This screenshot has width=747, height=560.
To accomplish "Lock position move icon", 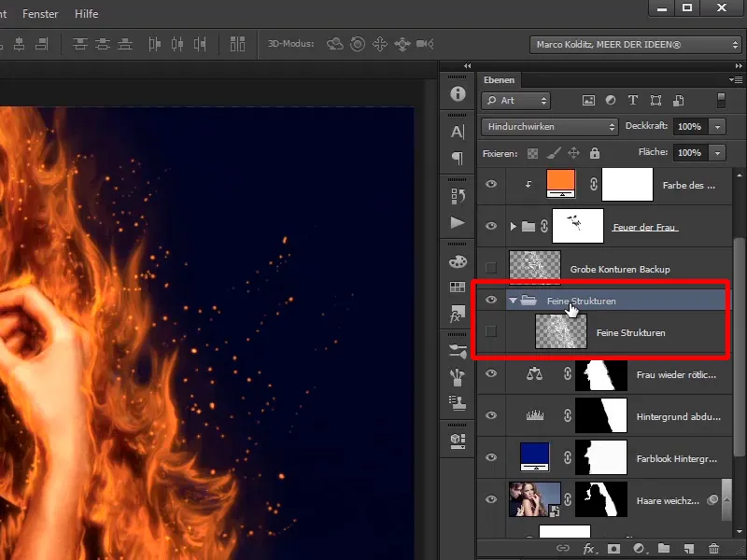I will 573,153.
